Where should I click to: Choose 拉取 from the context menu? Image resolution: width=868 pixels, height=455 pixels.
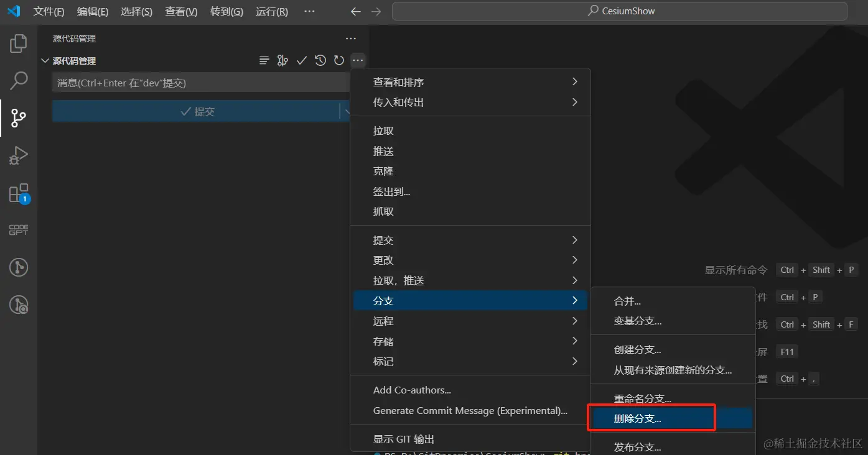pos(470,131)
